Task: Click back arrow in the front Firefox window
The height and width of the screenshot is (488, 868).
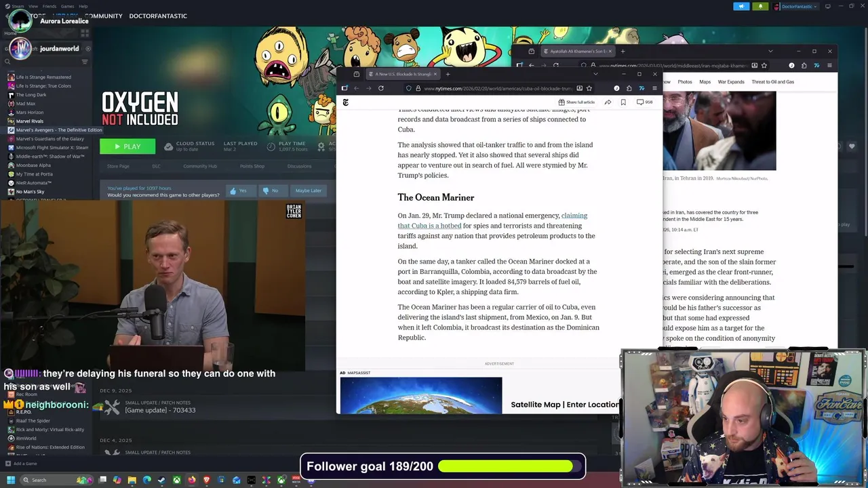Action: (x=356, y=88)
